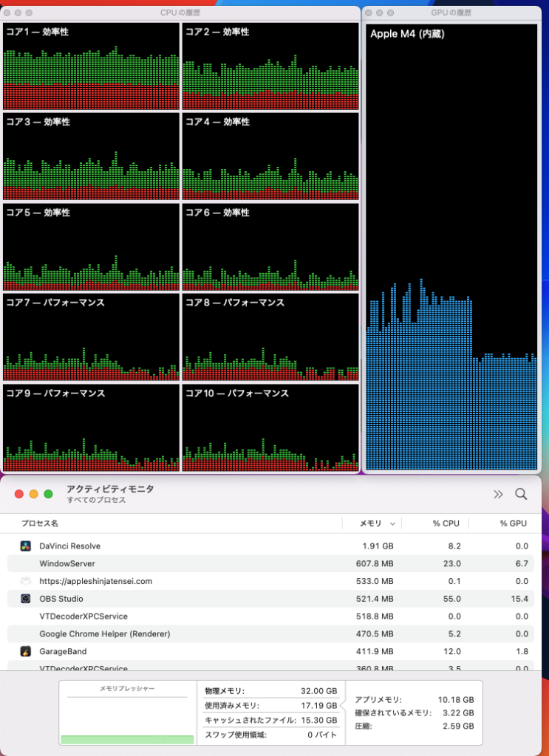Screen dimensions: 549x756
Task: Click the GPU の履歴 window title bar
Action: (x=451, y=13)
